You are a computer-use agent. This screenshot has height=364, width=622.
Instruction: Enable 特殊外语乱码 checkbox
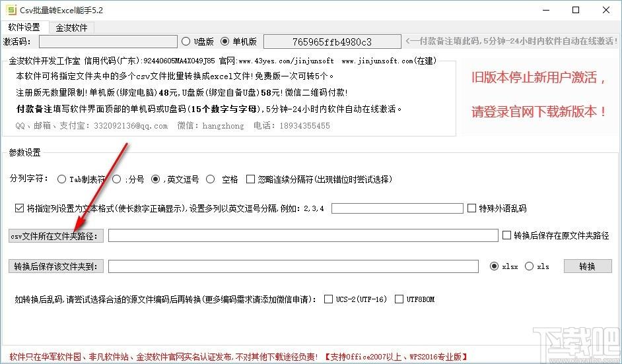click(x=471, y=208)
